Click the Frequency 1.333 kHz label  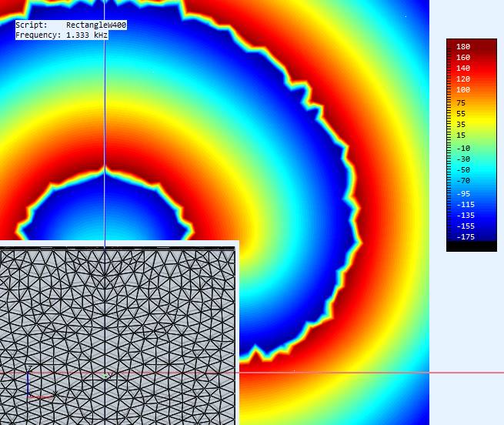click(x=62, y=35)
